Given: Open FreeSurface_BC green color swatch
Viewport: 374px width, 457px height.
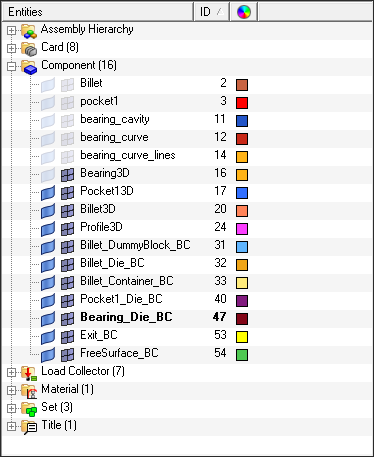Looking at the screenshot, I should (x=242, y=355).
